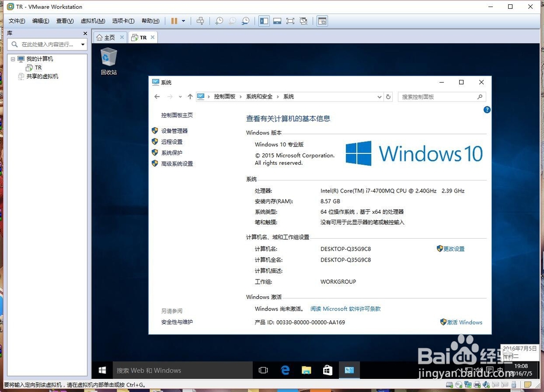Open 系统保护 from the left pane
This screenshot has height=392, width=544.
[171, 153]
